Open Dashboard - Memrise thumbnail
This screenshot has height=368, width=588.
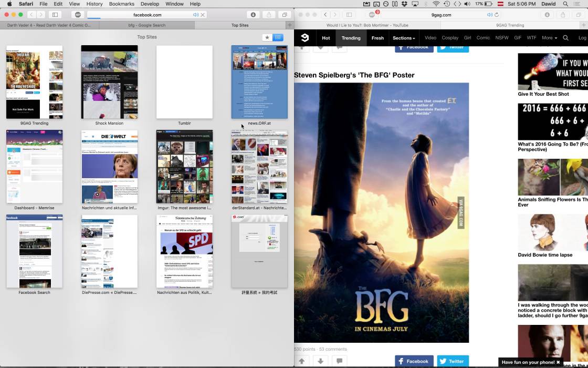[x=35, y=166]
